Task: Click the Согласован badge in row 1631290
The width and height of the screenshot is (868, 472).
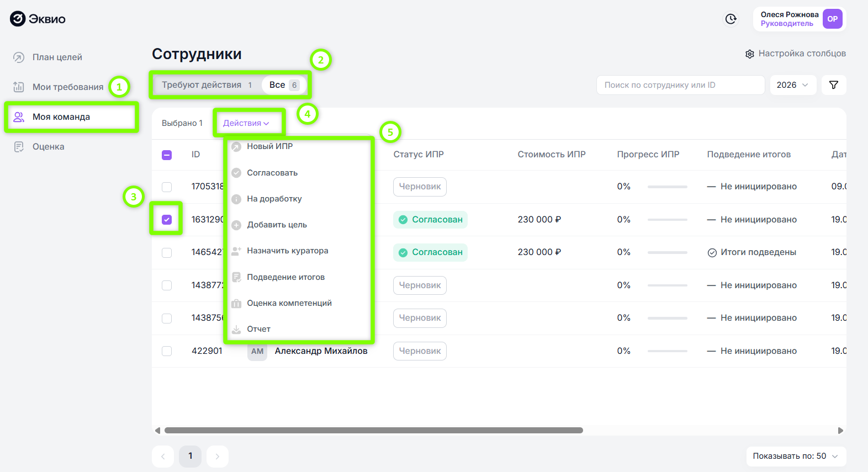Action: 430,220
